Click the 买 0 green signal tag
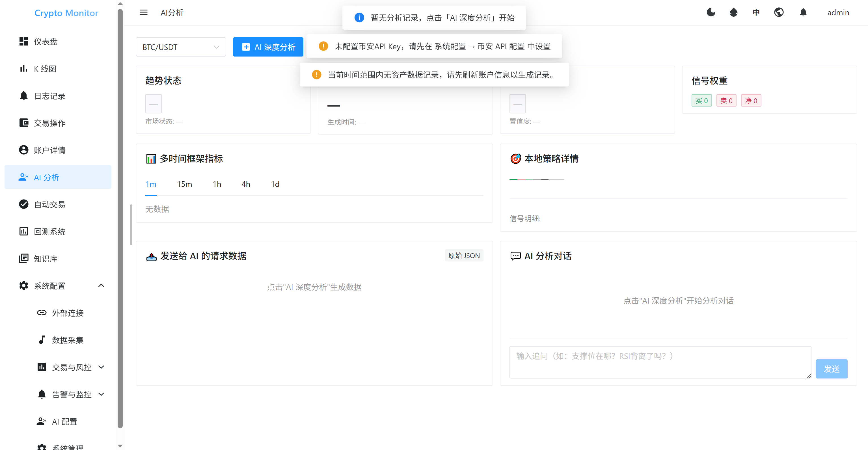Viewport: 868px width, 450px height. 701,100
